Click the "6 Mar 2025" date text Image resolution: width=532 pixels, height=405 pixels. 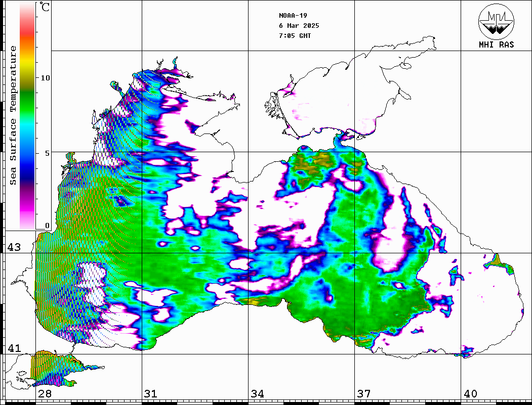(299, 26)
